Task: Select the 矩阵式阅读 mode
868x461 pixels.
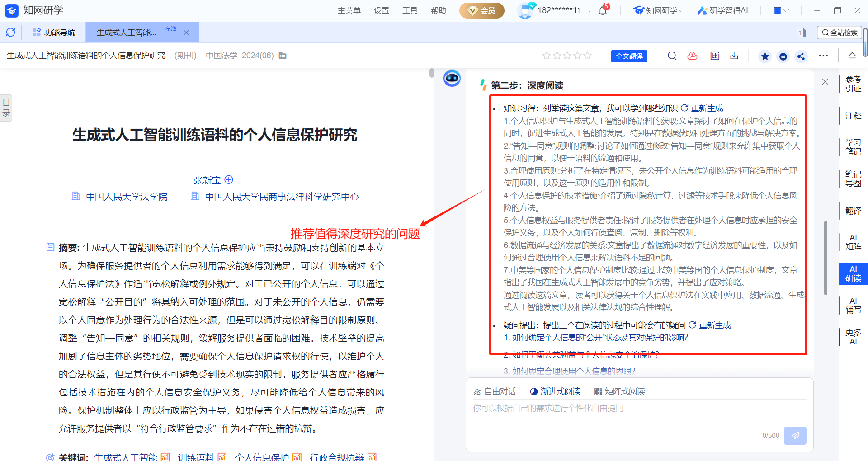Action: pyautogui.click(x=620, y=391)
